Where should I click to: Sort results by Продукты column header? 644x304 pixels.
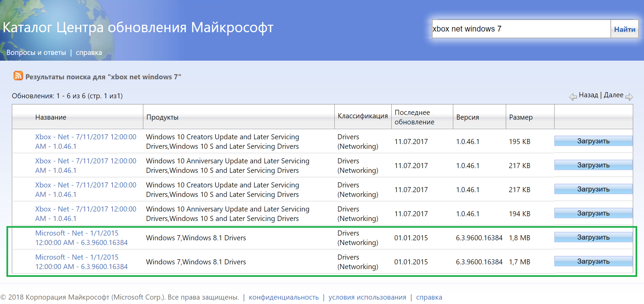[x=162, y=117]
